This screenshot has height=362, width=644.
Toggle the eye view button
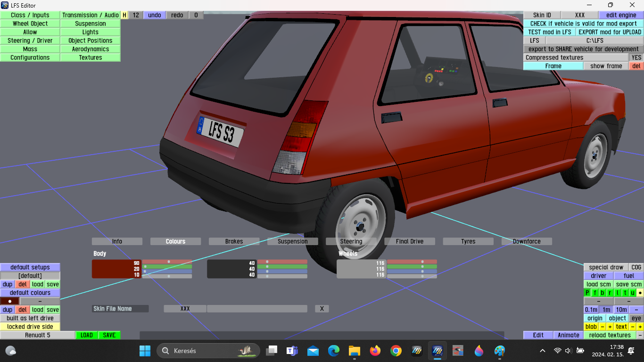click(x=636, y=318)
